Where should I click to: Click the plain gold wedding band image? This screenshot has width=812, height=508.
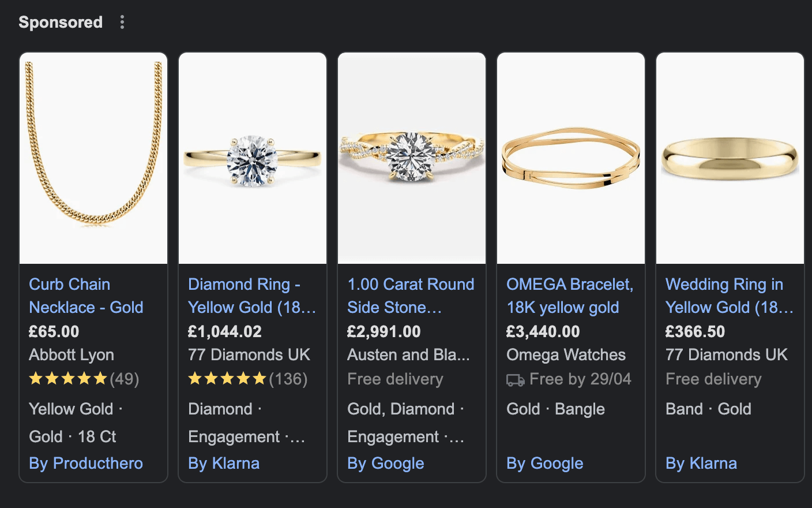click(x=730, y=158)
